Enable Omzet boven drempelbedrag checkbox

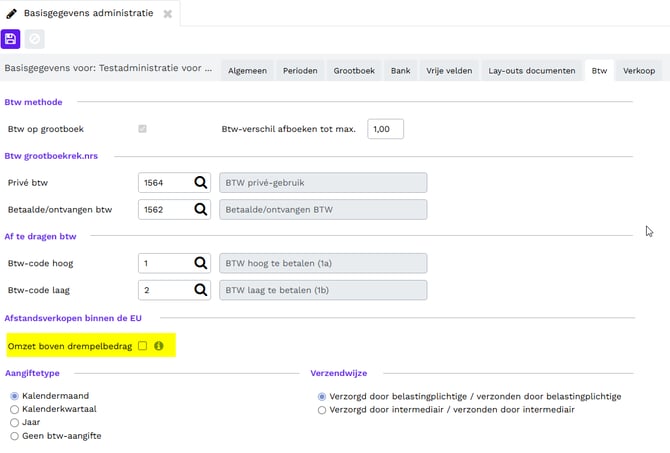tap(142, 346)
